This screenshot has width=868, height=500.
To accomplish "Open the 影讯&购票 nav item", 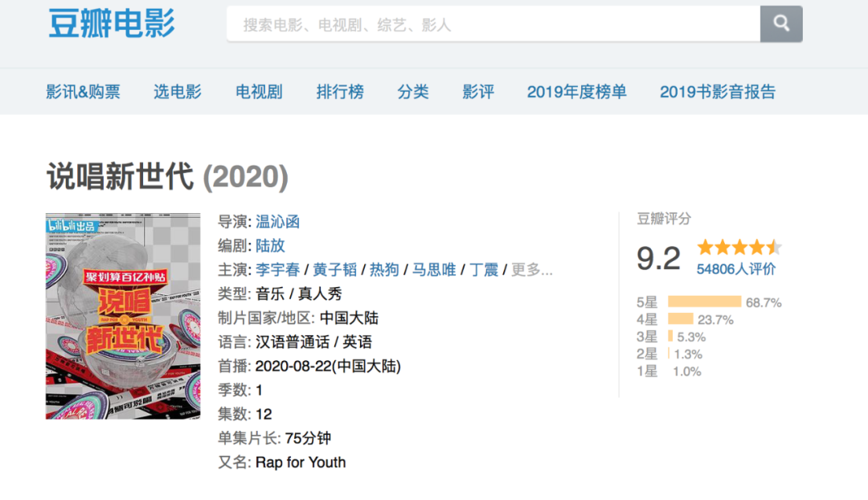I will (x=83, y=92).
